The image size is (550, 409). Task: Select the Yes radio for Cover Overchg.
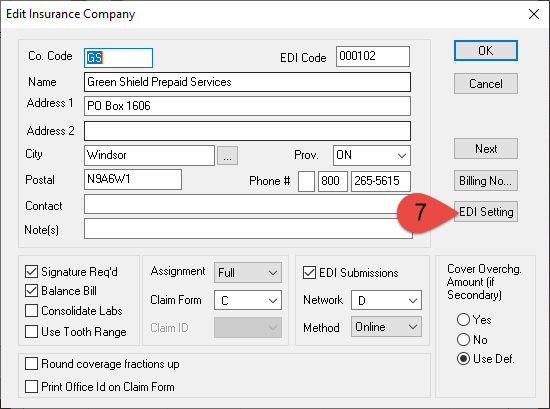tap(463, 320)
